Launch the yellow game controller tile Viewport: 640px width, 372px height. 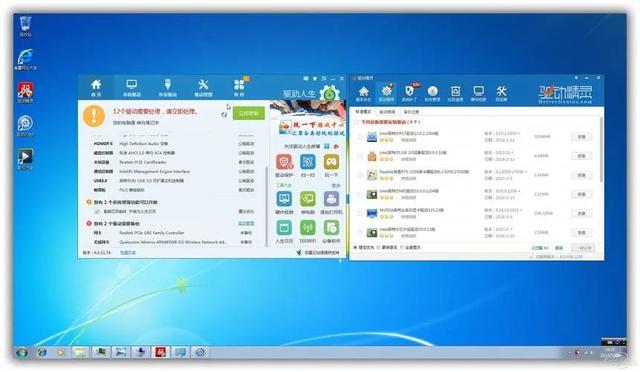coord(331,162)
